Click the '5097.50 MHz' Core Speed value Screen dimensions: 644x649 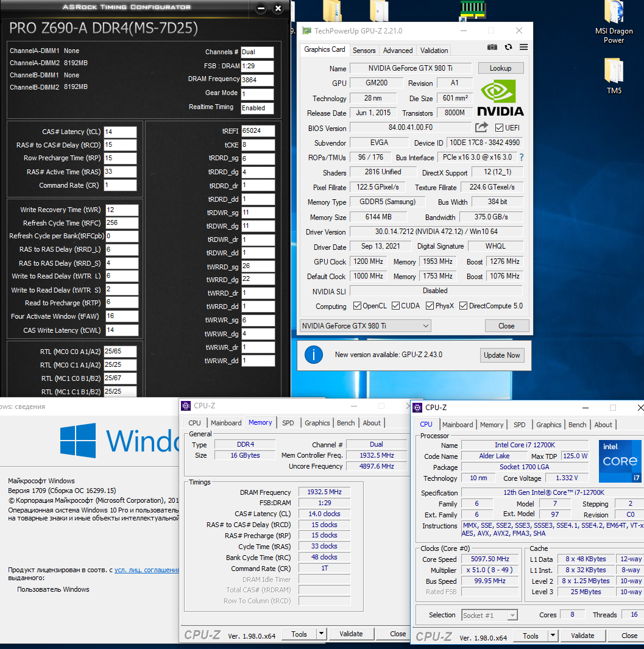[490, 559]
